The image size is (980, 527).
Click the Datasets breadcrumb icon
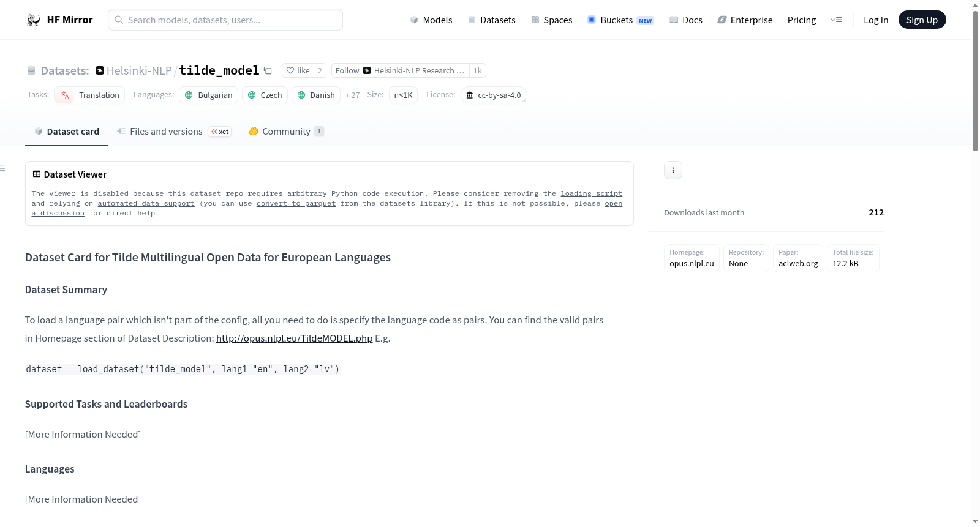(x=31, y=71)
